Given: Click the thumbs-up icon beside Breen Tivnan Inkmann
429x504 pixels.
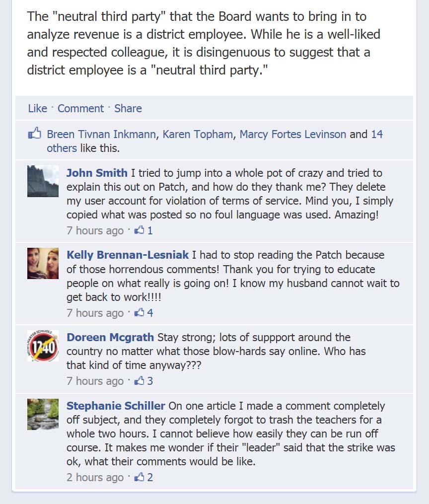Looking at the screenshot, I should (x=34, y=134).
